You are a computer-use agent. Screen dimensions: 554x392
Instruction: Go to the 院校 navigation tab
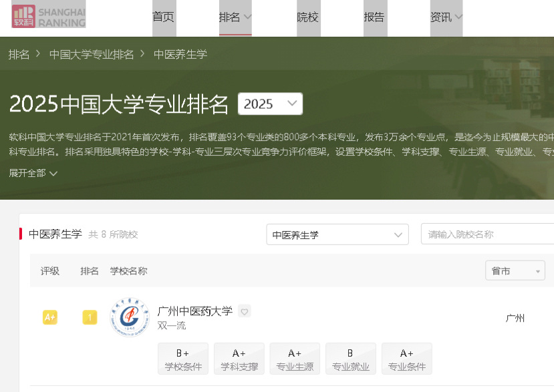tap(307, 17)
